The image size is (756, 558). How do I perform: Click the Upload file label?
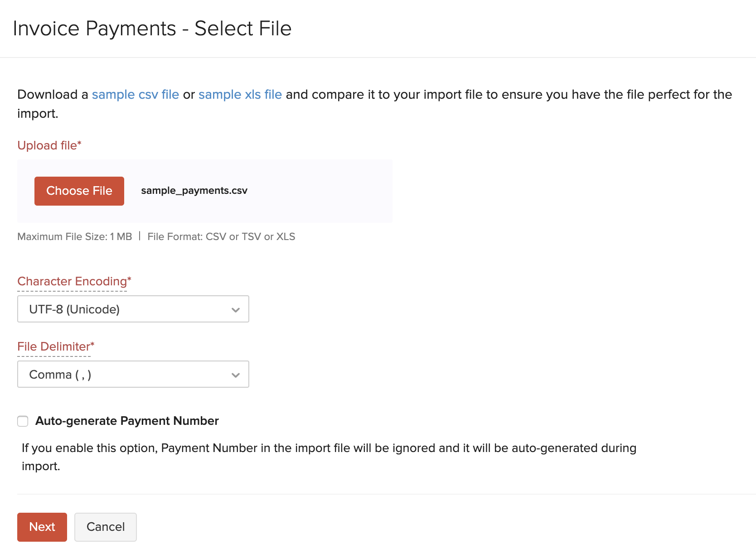[49, 145]
